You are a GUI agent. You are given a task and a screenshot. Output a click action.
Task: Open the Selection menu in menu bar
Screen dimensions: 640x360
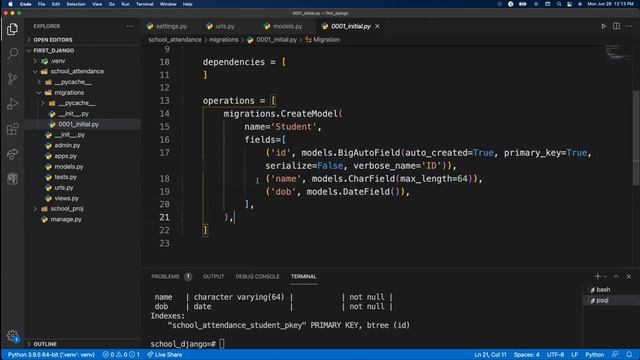click(76, 4)
